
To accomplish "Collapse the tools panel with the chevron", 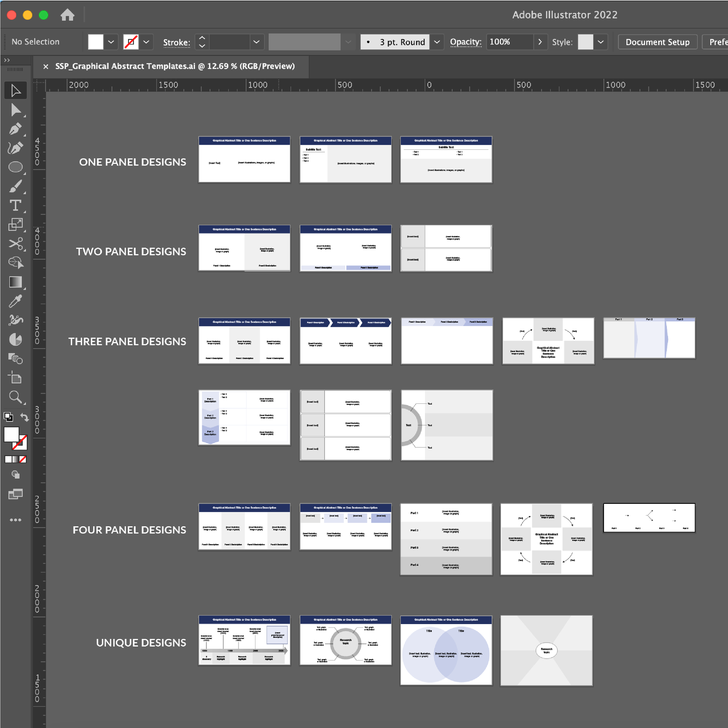I will coord(7,60).
